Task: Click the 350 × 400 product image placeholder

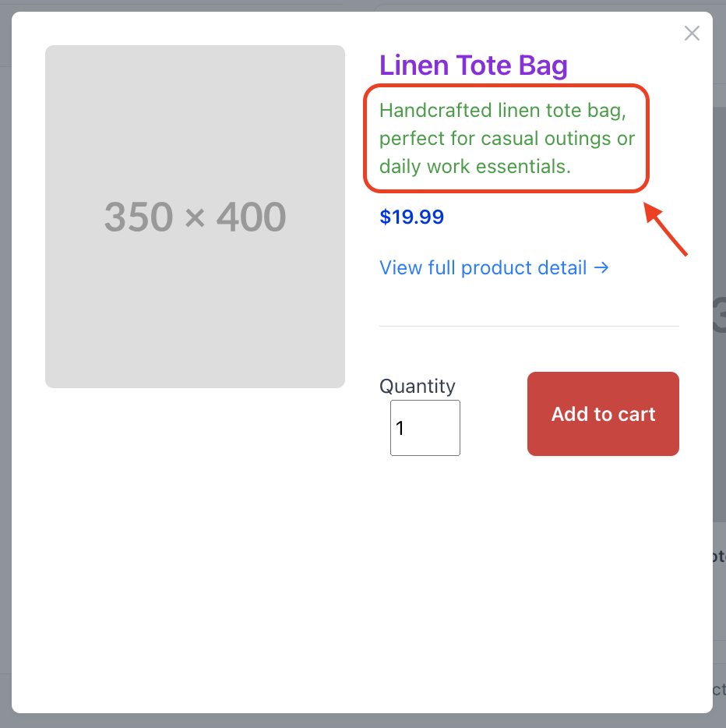Action: click(x=195, y=217)
